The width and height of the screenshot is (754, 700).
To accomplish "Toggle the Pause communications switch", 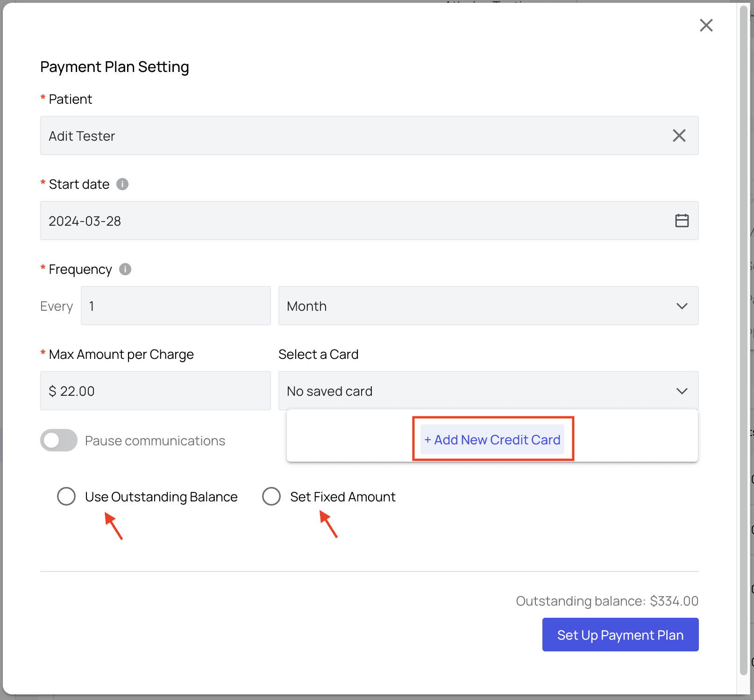I will (59, 440).
